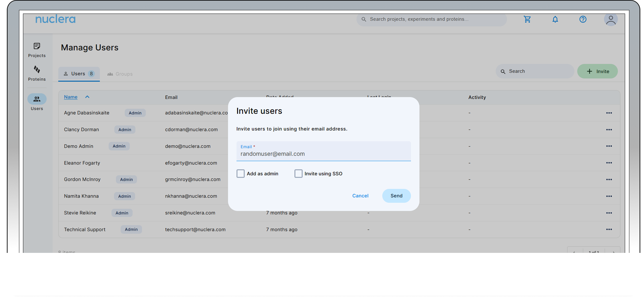This screenshot has height=297, width=644.
Task: Enable the Add as admin checkbox
Action: pyautogui.click(x=240, y=174)
